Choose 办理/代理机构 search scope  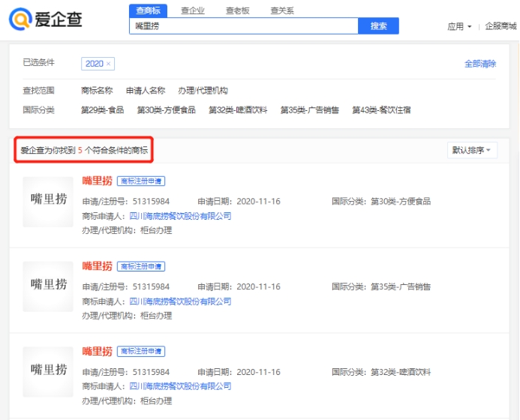point(203,91)
